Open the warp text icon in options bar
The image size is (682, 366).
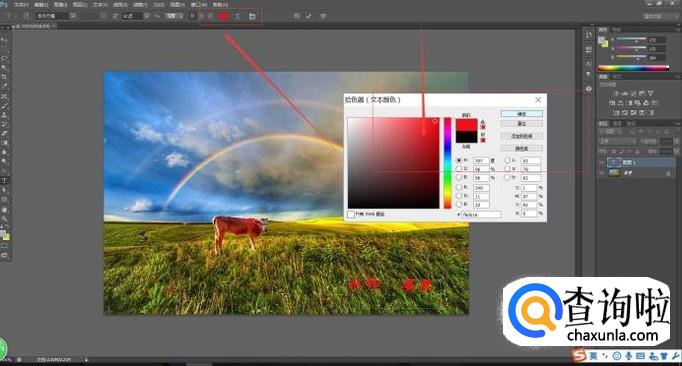pos(237,16)
